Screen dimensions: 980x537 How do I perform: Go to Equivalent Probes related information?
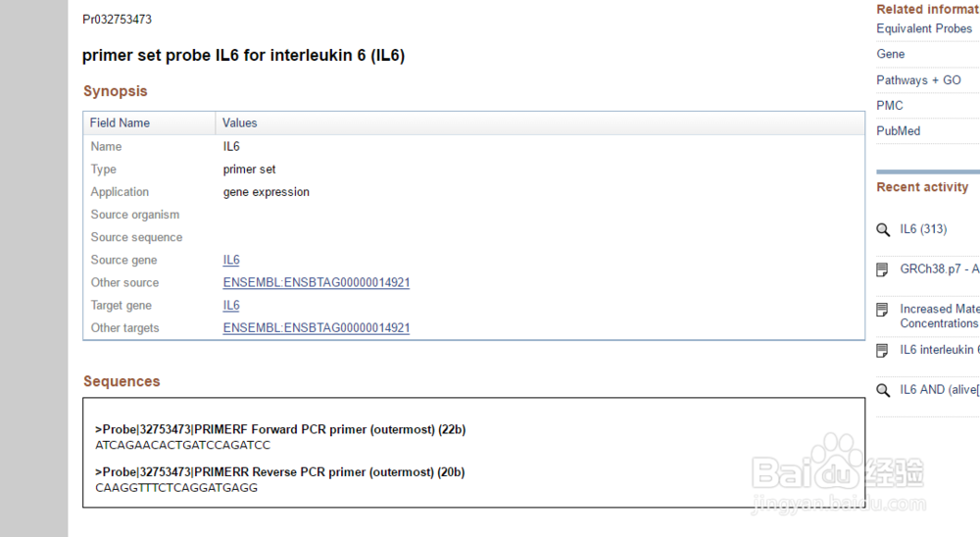(x=924, y=28)
